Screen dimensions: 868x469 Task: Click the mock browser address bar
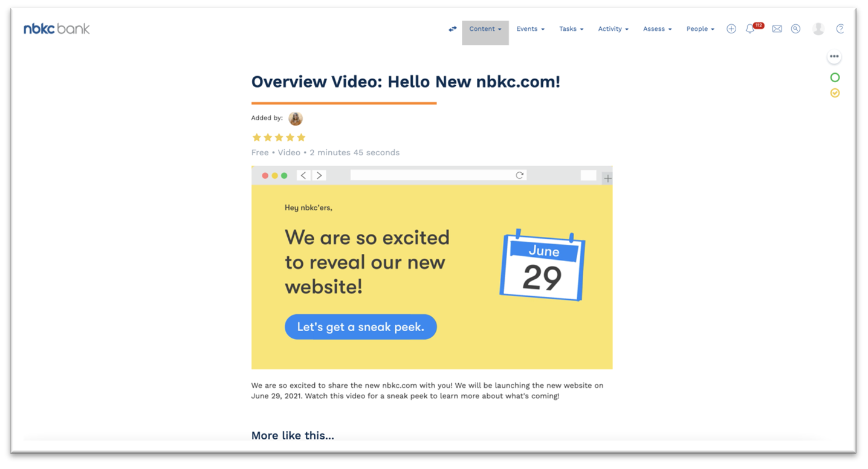[x=438, y=175]
